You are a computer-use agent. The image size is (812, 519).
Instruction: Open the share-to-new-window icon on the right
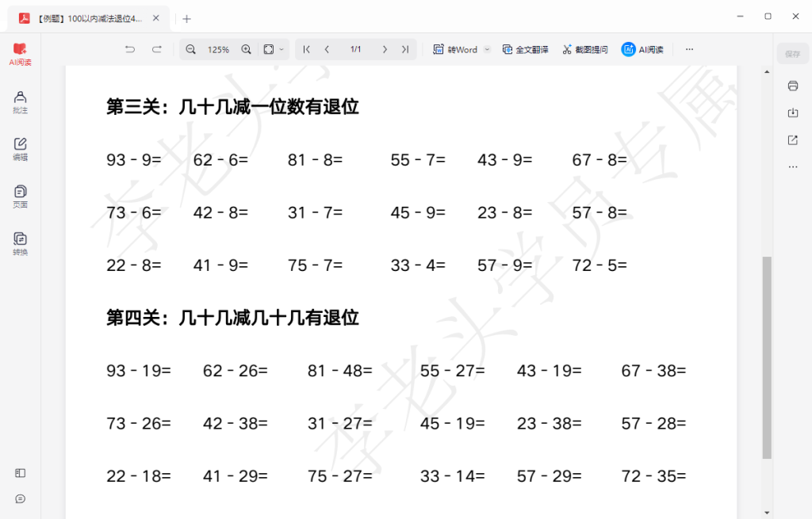pos(793,139)
